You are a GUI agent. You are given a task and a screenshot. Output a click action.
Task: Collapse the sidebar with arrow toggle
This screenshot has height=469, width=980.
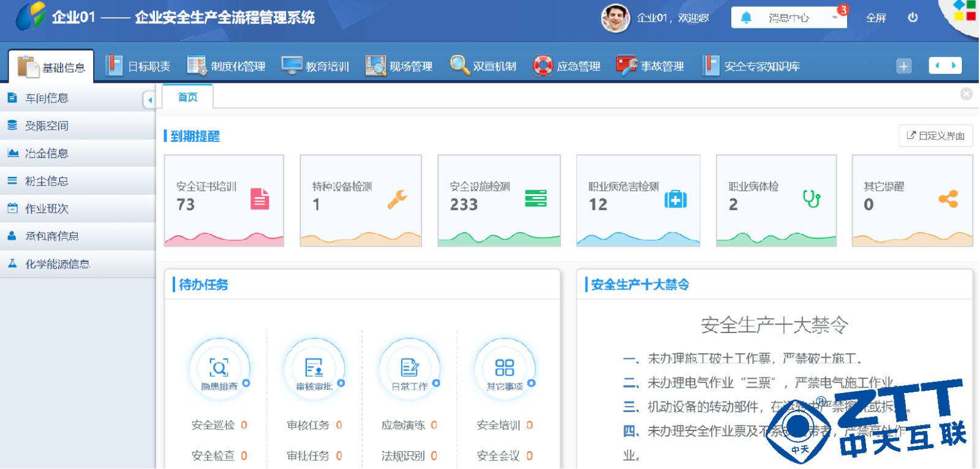[149, 99]
